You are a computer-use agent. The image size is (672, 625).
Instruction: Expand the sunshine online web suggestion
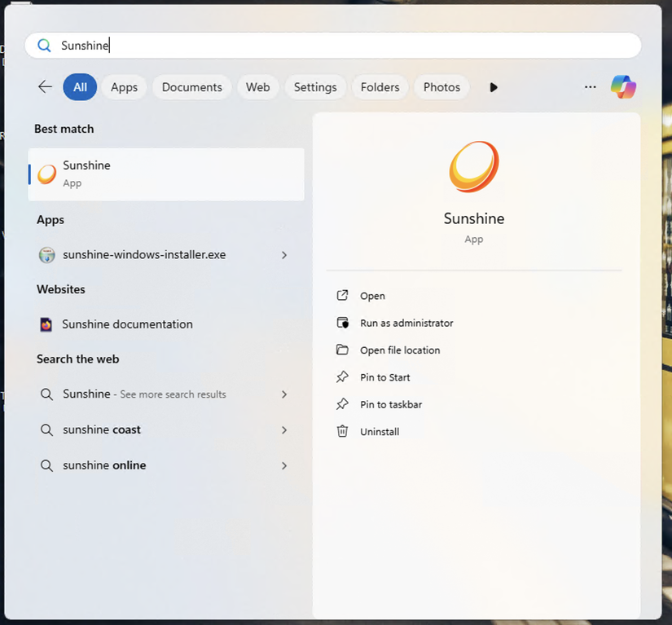(284, 465)
